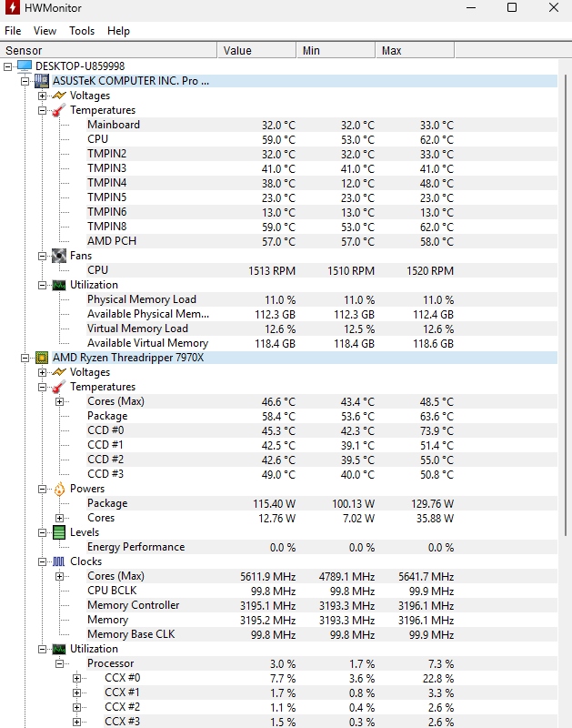The height and width of the screenshot is (728, 572).
Task: Expand the Cores (Max) temperature node
Action: tap(60, 401)
